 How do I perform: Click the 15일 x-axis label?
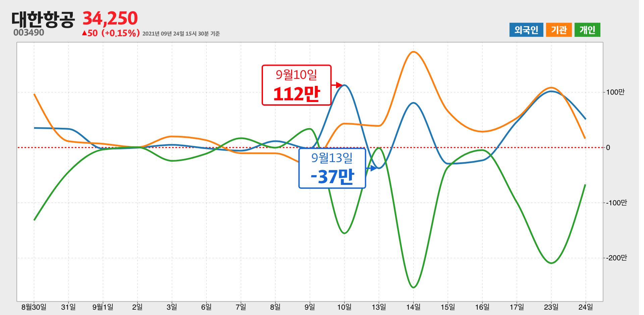[x=448, y=307]
